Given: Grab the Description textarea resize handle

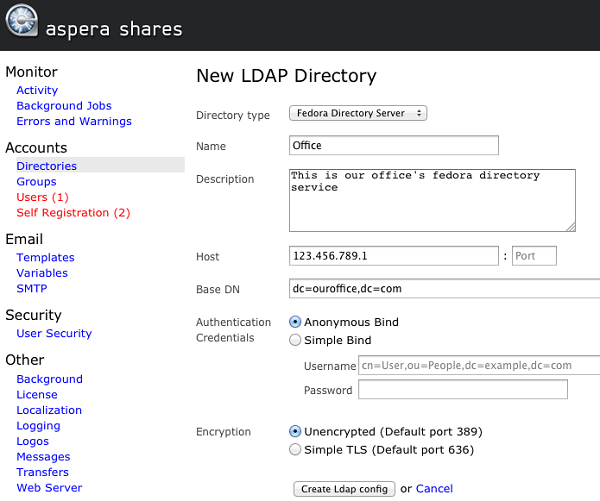Looking at the screenshot, I should tap(571, 227).
